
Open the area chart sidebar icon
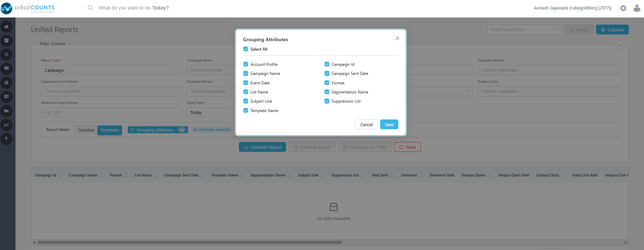click(x=6, y=111)
